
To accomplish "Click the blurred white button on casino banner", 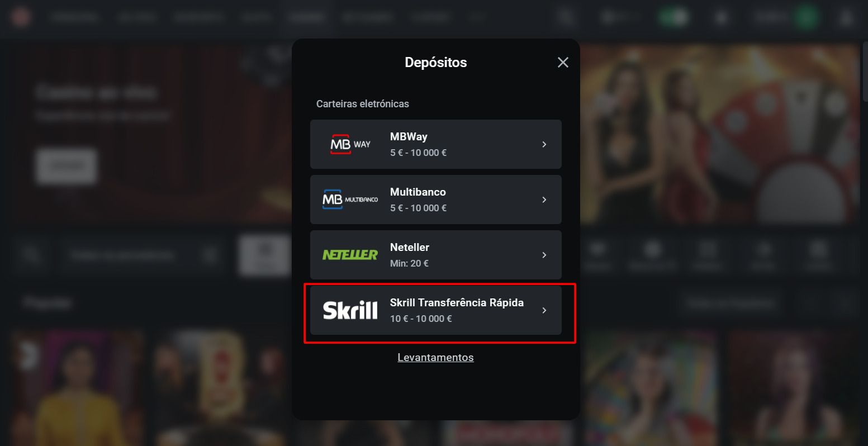I will coord(67,166).
